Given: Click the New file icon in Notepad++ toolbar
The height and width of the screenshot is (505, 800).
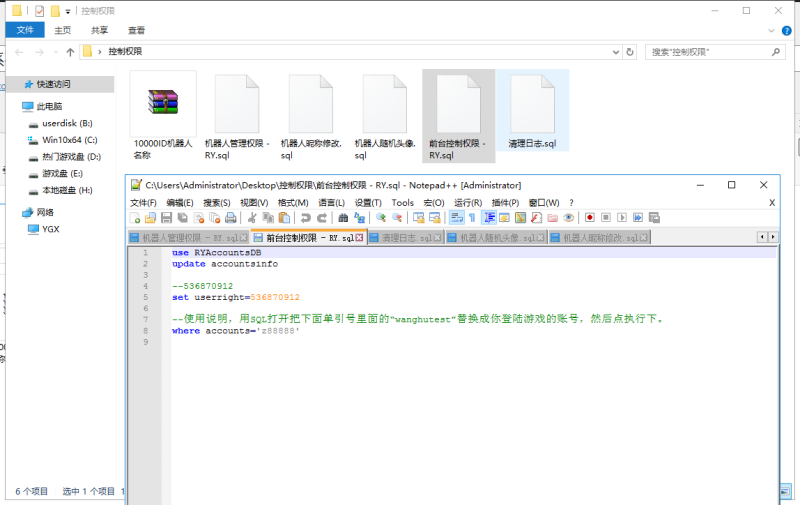Looking at the screenshot, I should (136, 217).
